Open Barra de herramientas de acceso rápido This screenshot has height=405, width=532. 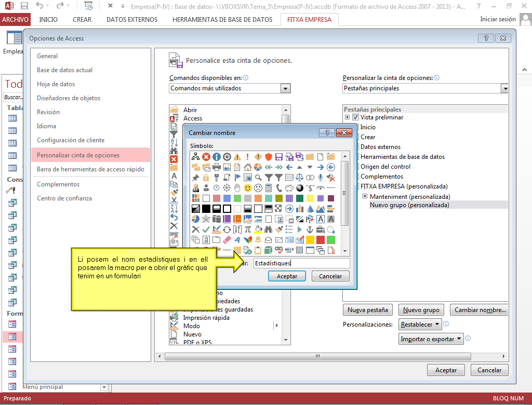[x=90, y=169]
